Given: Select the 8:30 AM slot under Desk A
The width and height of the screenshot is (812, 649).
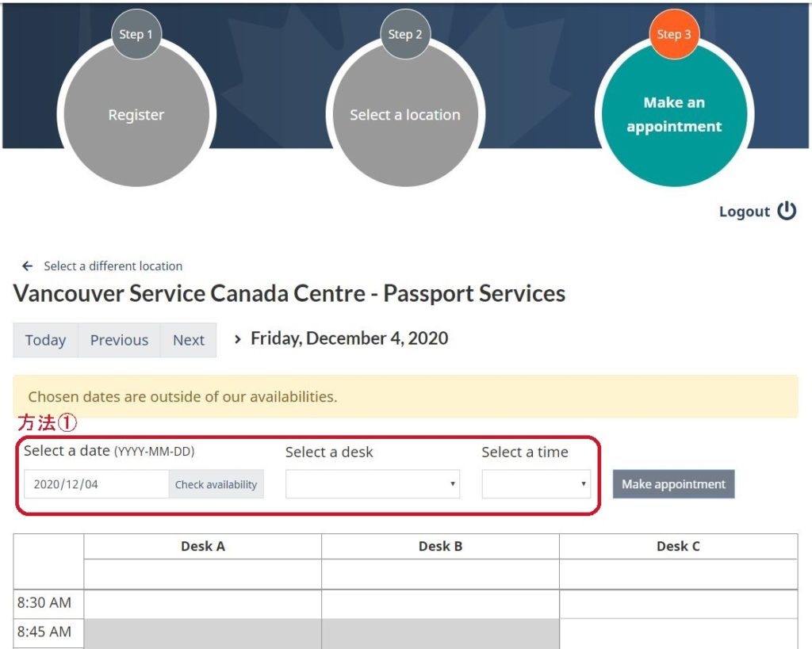Looking at the screenshot, I should click(x=202, y=604).
